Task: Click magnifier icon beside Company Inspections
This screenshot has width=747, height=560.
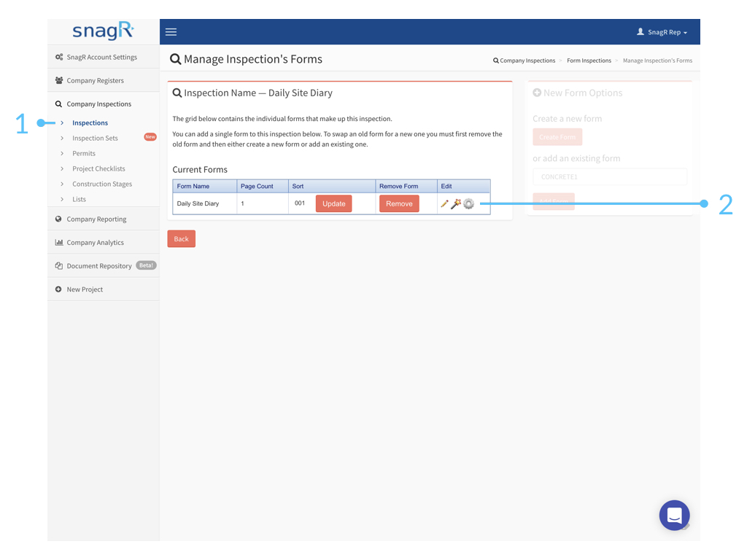Action: [58, 104]
